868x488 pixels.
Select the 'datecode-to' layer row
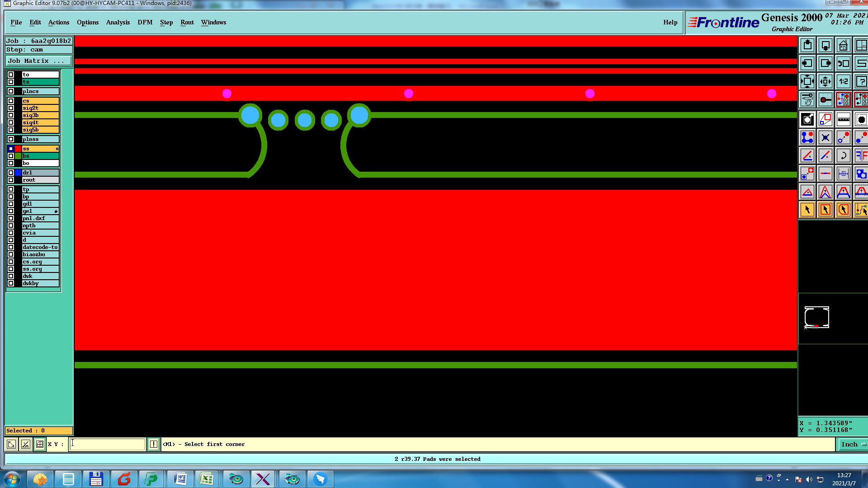[x=40, y=247]
